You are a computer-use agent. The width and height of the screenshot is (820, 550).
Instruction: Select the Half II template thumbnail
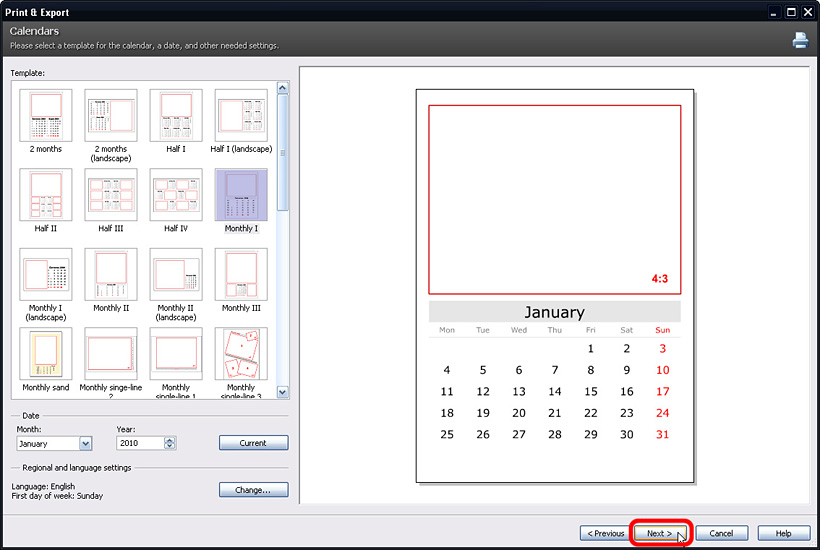45,195
